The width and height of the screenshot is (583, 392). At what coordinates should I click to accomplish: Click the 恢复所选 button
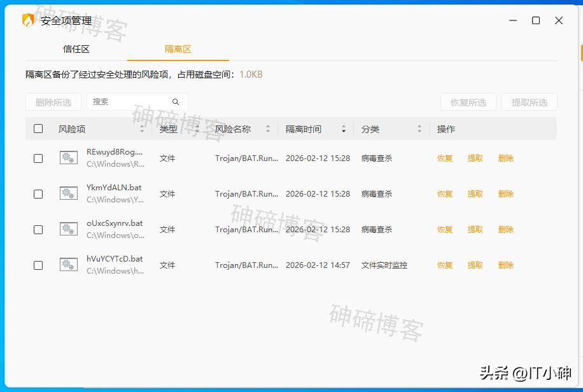click(x=468, y=101)
